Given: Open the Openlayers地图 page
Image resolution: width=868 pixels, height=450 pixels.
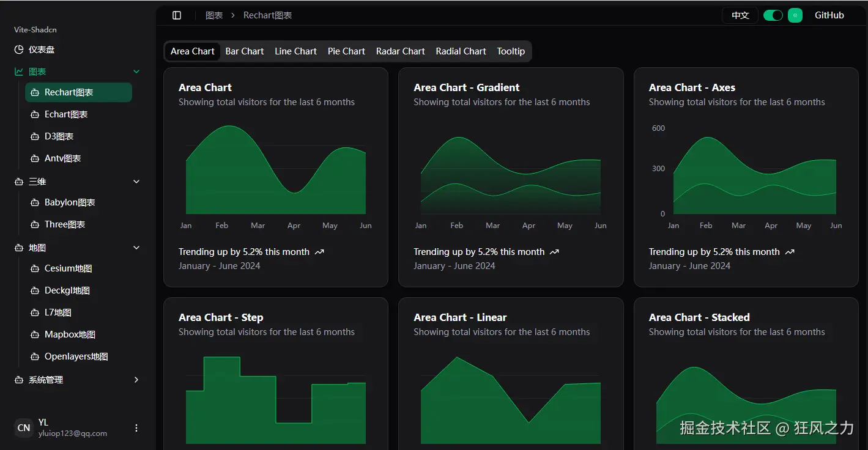Looking at the screenshot, I should click(78, 356).
